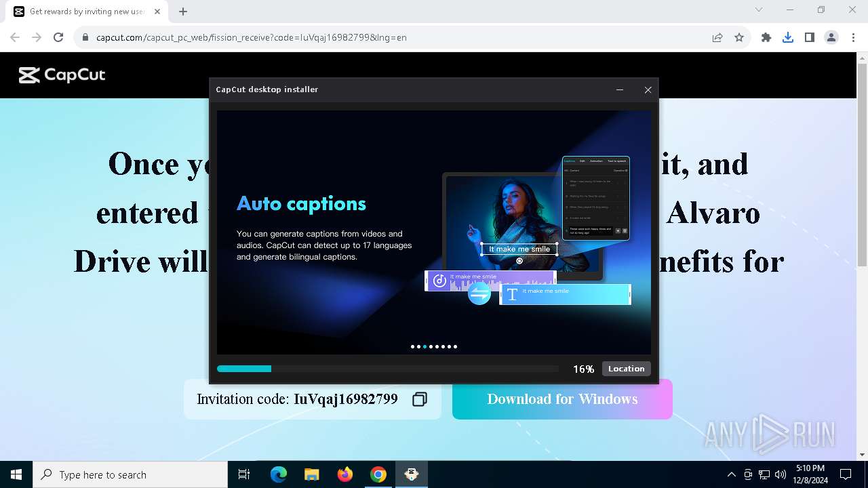Viewport: 868px width, 488px height.
Task: Open volume control in system tray
Action: pyautogui.click(x=781, y=474)
